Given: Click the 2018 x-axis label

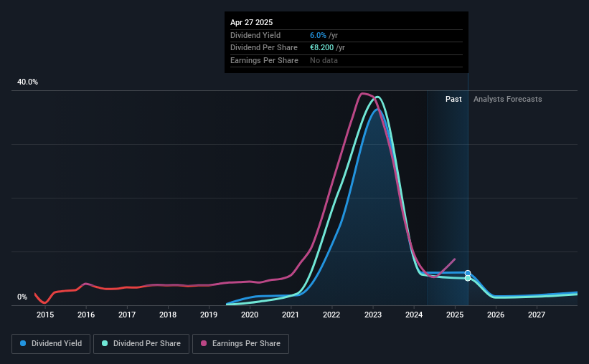Looking at the screenshot, I should tap(168, 315).
